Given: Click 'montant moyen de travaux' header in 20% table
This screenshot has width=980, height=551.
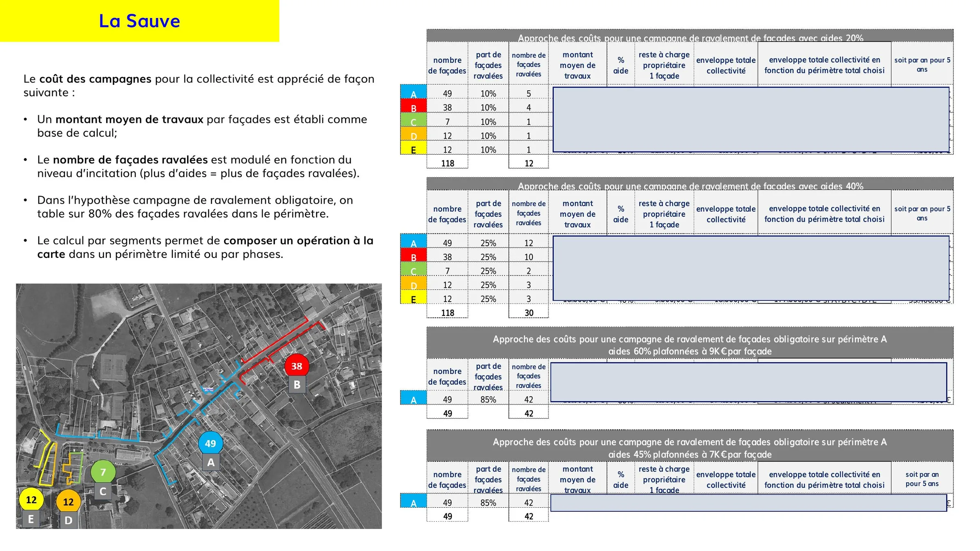Looking at the screenshot, I should 577,65.
